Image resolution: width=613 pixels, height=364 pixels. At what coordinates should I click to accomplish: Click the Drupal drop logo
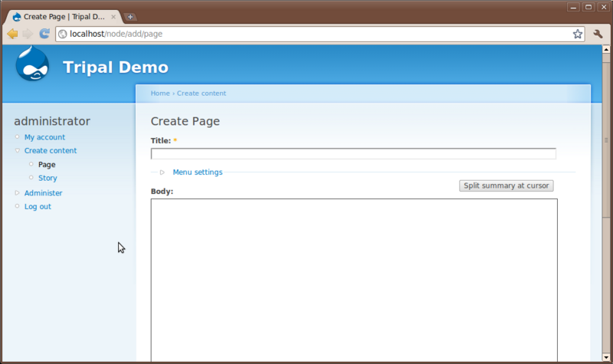tap(32, 64)
